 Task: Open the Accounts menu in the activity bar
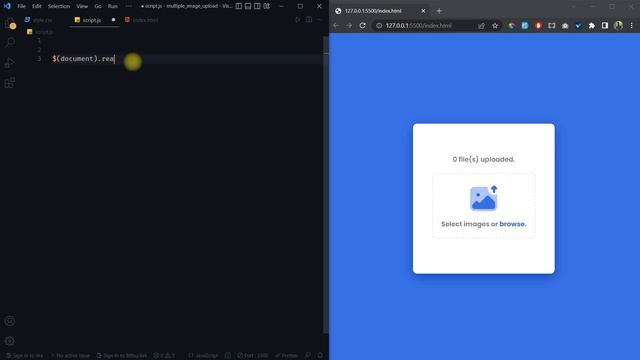pyautogui.click(x=10, y=321)
